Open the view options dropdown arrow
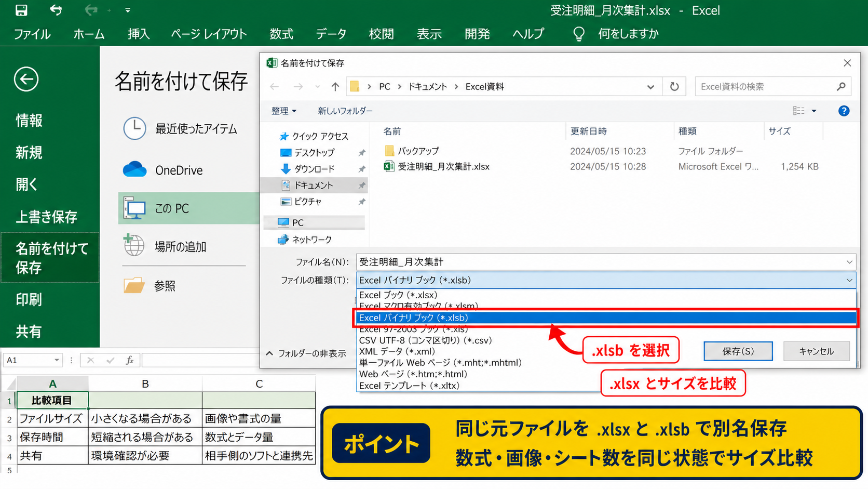Image resolution: width=868 pixels, height=489 pixels. pos(814,111)
